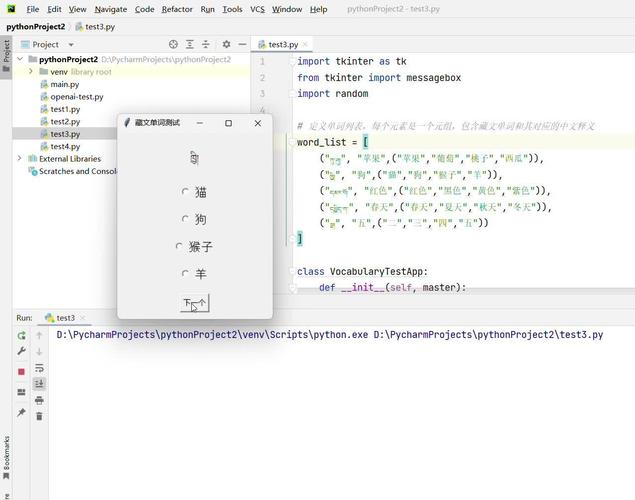Toggle scroll to end in Run console
Viewport: 635px width, 500px height.
(x=39, y=384)
